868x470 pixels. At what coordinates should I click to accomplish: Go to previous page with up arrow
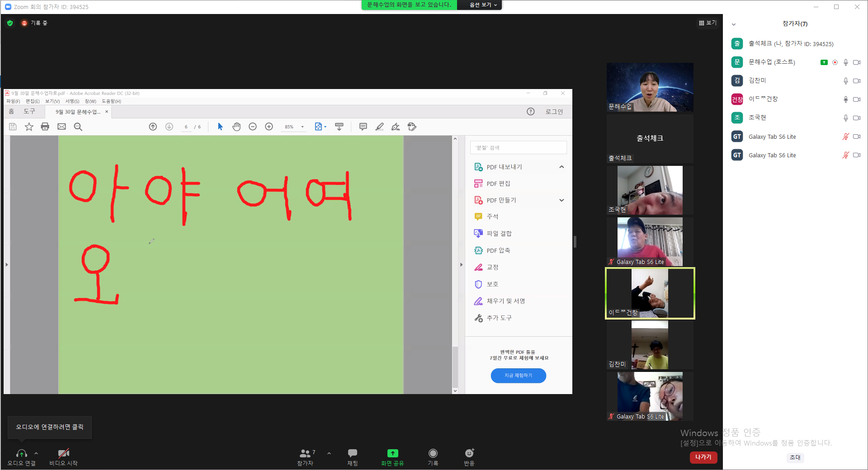click(x=153, y=127)
